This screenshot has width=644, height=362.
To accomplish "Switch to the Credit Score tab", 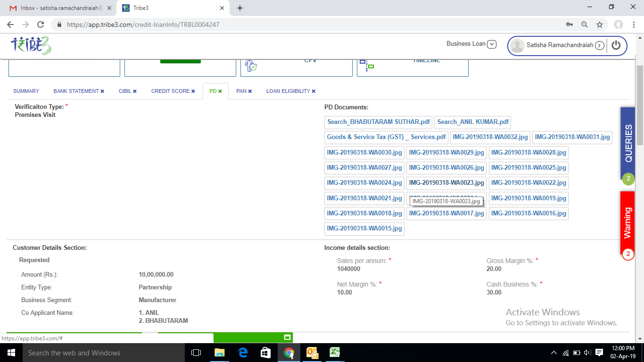I will pos(170,91).
